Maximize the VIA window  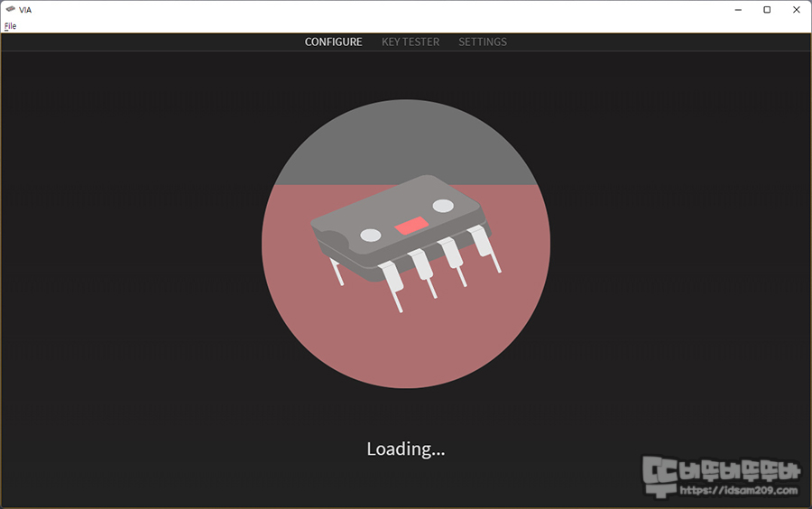[x=767, y=10]
